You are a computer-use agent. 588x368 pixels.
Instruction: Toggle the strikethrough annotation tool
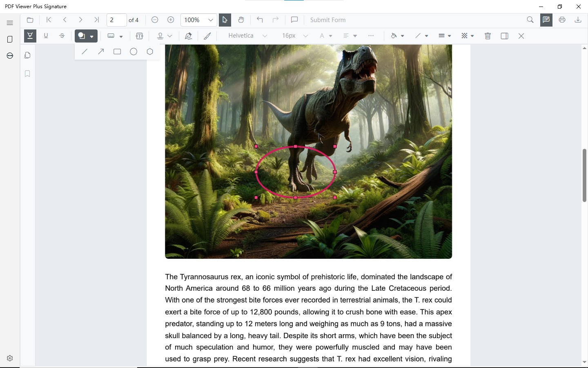tap(62, 36)
